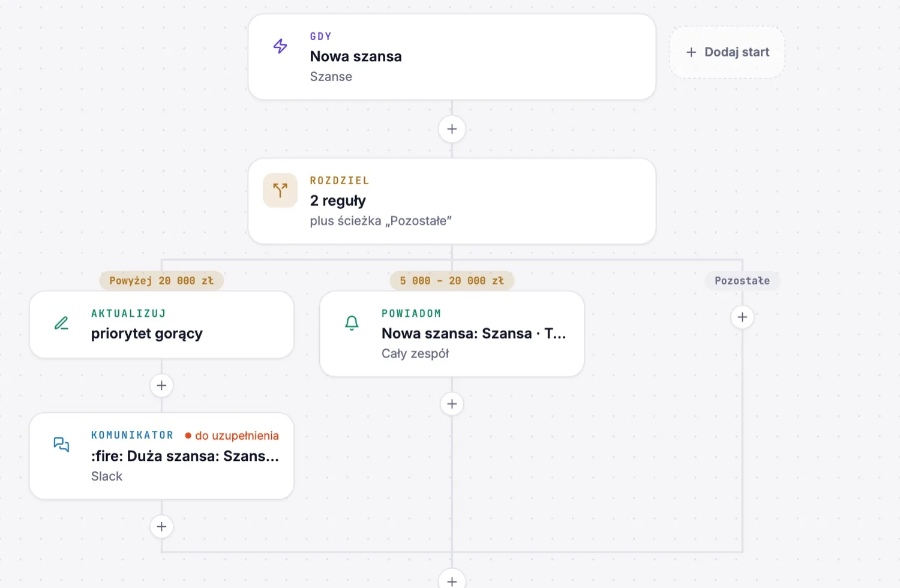Select the Powyżej 20 000 zł branch label
Image resolution: width=900 pixels, height=588 pixels.
click(x=161, y=281)
